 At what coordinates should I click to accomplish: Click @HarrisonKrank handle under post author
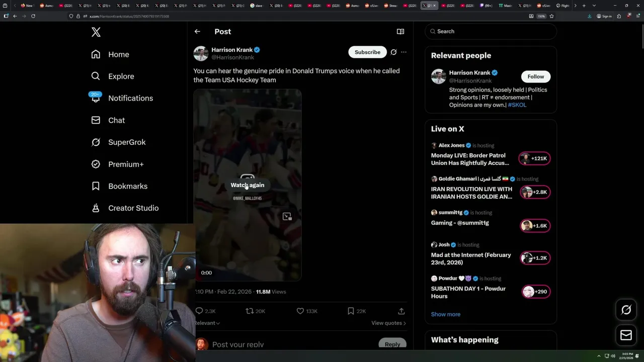pos(232,57)
